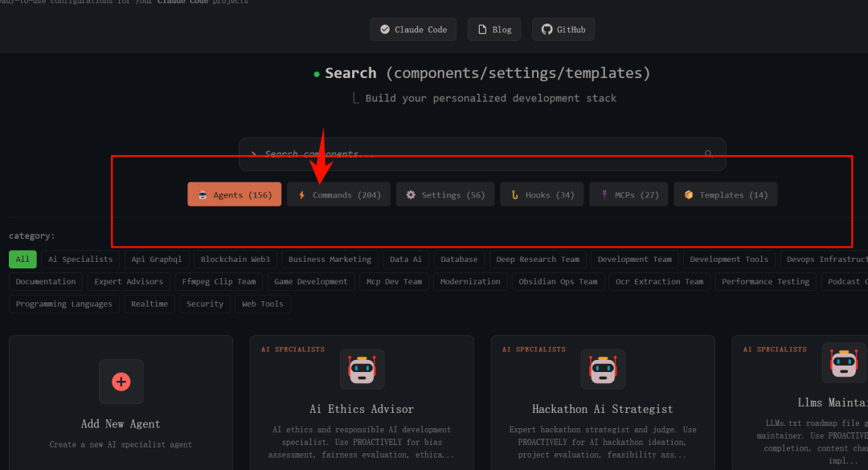Filter by Database category
Screen dimensions: 868x470
pos(459,259)
